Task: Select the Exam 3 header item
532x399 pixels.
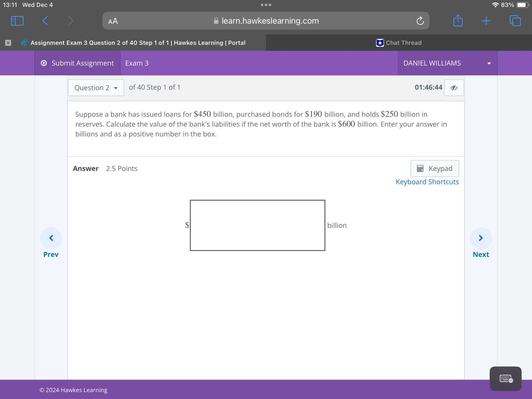Action: pos(137,63)
